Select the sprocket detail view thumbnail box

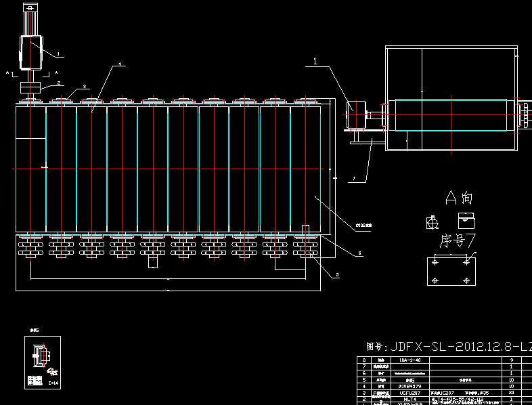click(43, 362)
